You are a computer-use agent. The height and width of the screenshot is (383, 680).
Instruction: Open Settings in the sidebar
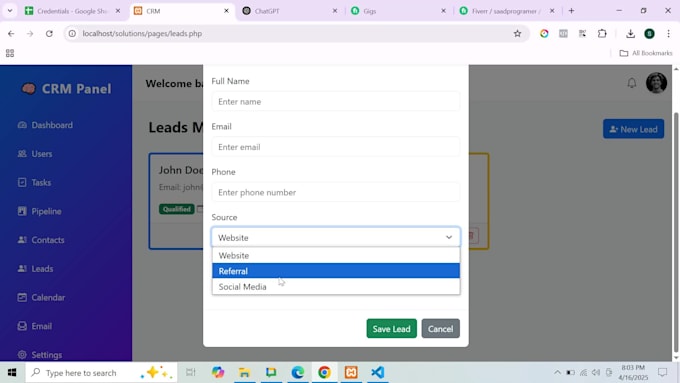click(39, 355)
